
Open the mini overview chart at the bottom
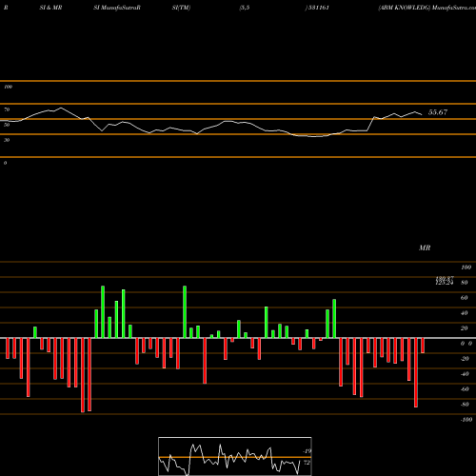tap(235, 456)
